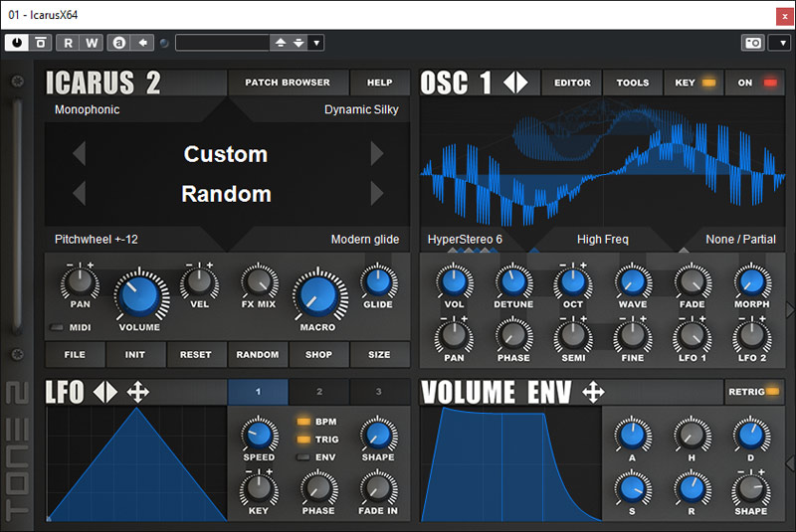
Task: Switch to LFO tab 3
Action: tap(379, 392)
